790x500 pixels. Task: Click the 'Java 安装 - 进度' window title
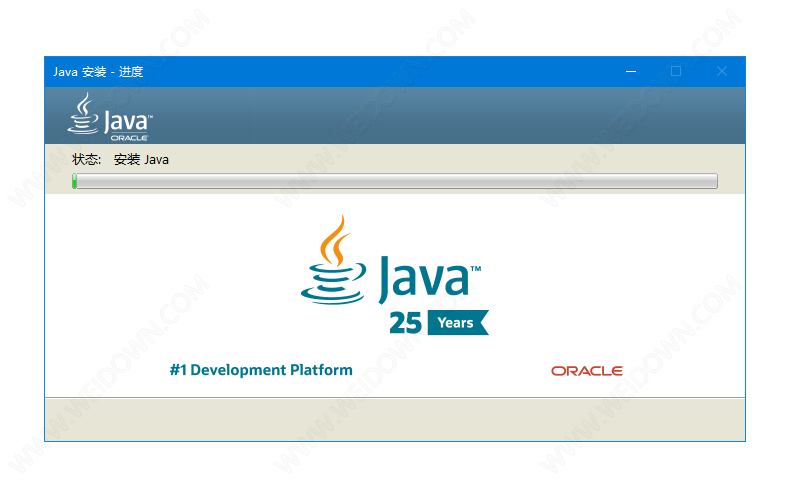tap(98, 72)
